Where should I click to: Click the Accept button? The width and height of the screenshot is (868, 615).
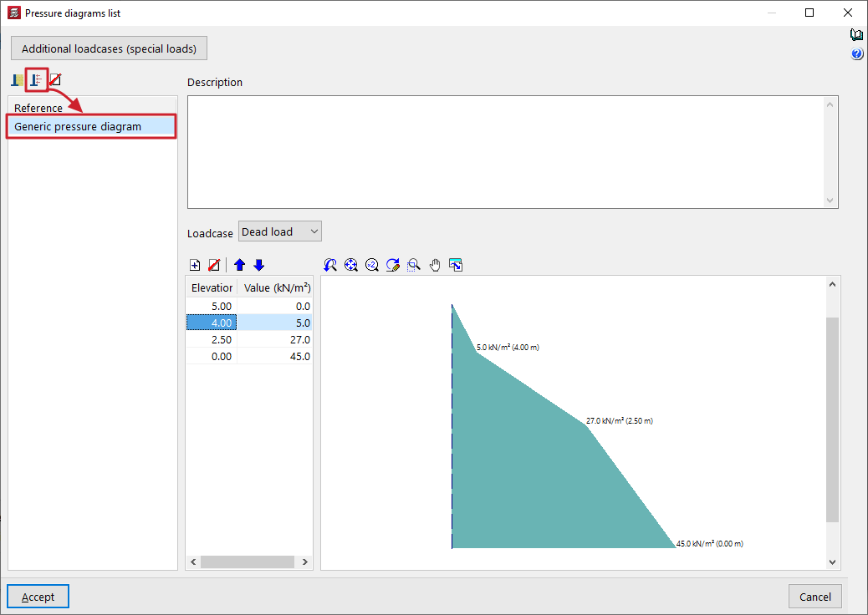coord(38,597)
